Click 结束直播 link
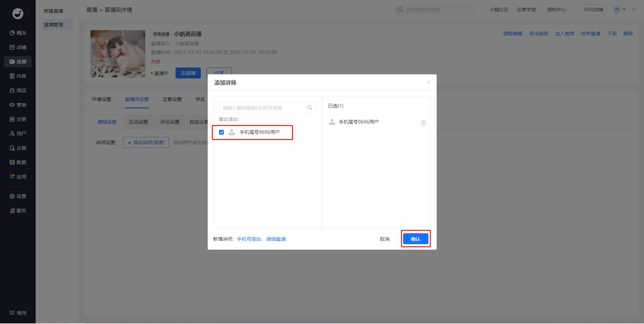This screenshot has width=644, height=324. pyautogui.click(x=591, y=34)
